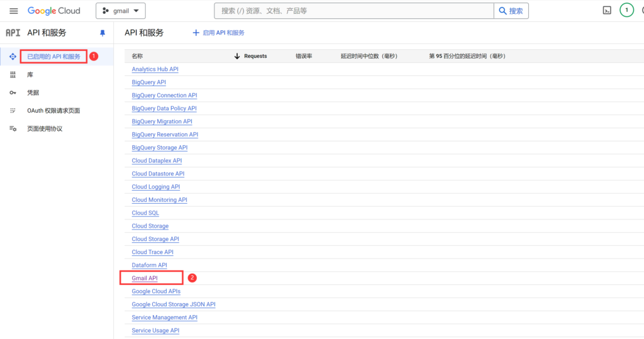644x339 pixels.
Task: Click the enabled APIs diamond icon
Action: point(13,57)
